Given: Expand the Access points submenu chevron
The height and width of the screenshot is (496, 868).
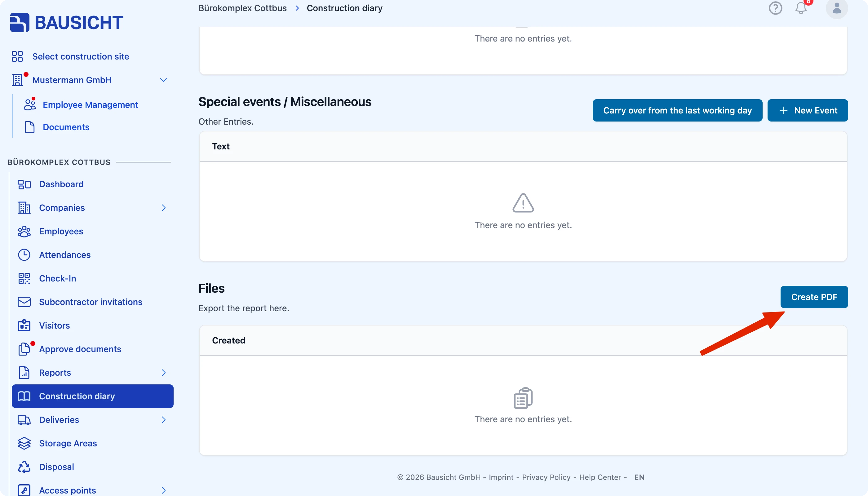Looking at the screenshot, I should 163,490.
